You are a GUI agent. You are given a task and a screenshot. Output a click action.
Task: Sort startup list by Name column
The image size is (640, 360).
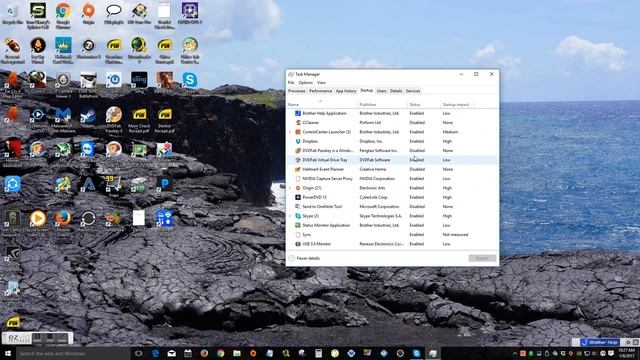pyautogui.click(x=322, y=104)
